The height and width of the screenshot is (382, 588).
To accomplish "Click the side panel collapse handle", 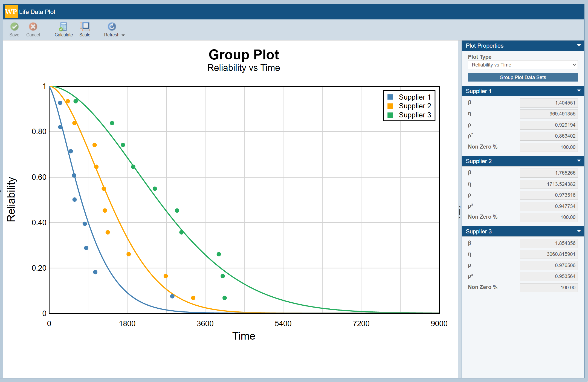I will (x=459, y=212).
